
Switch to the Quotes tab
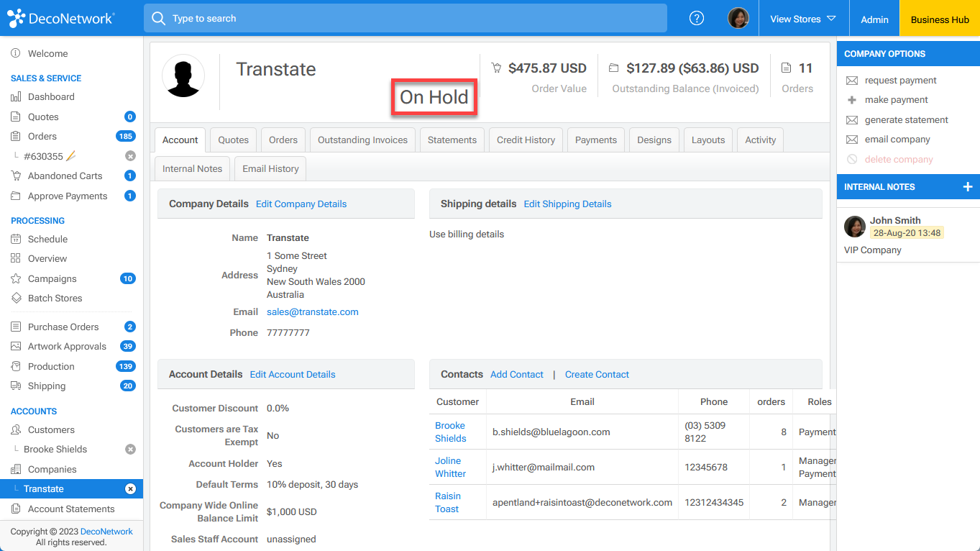coord(234,140)
